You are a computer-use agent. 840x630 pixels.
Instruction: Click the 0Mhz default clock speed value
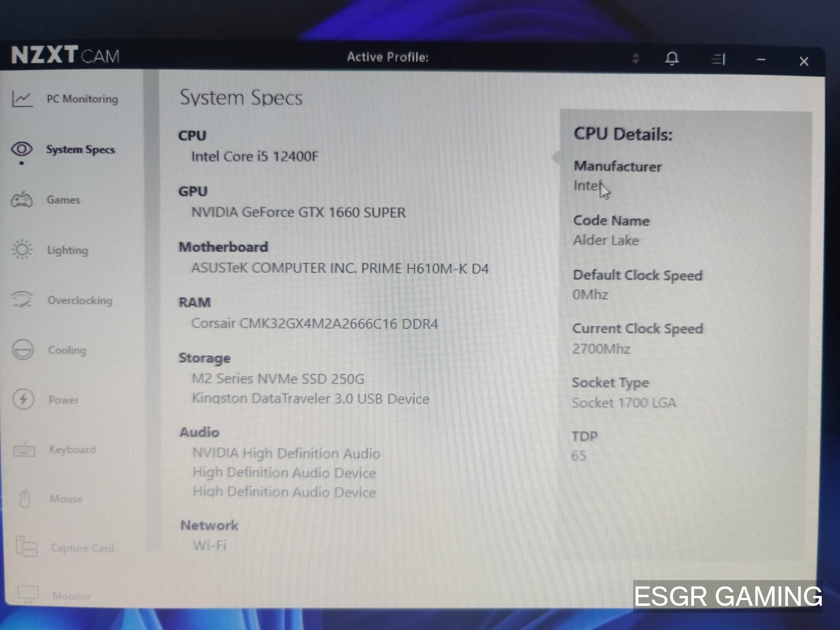point(590,295)
